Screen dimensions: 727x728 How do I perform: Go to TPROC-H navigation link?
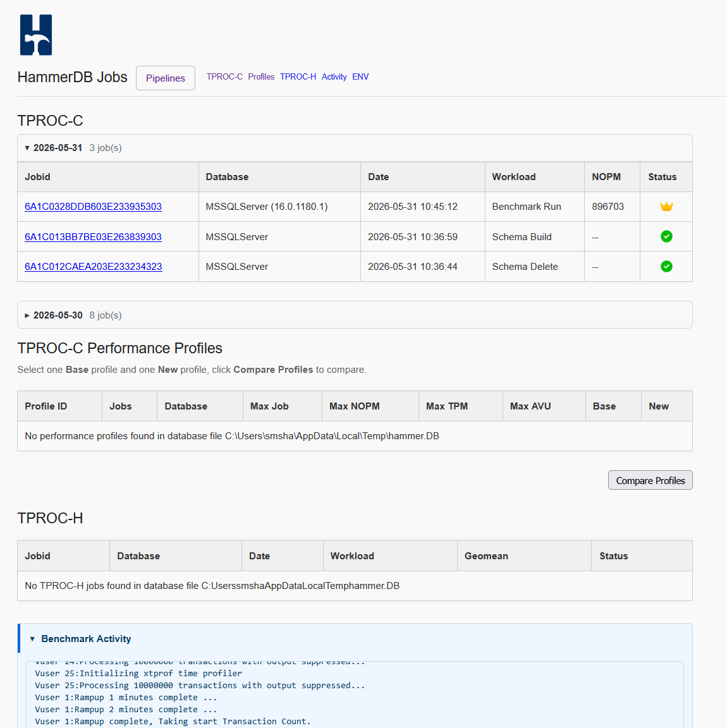coord(298,77)
